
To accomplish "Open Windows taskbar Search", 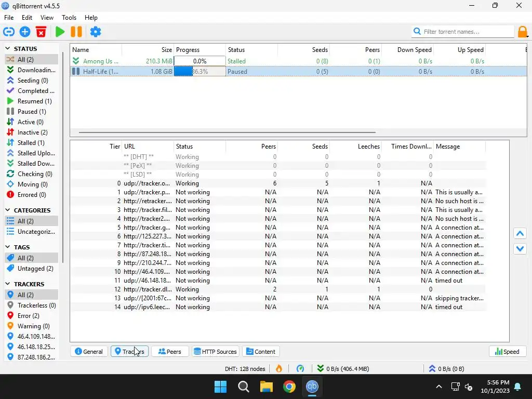I will pyautogui.click(x=244, y=387).
